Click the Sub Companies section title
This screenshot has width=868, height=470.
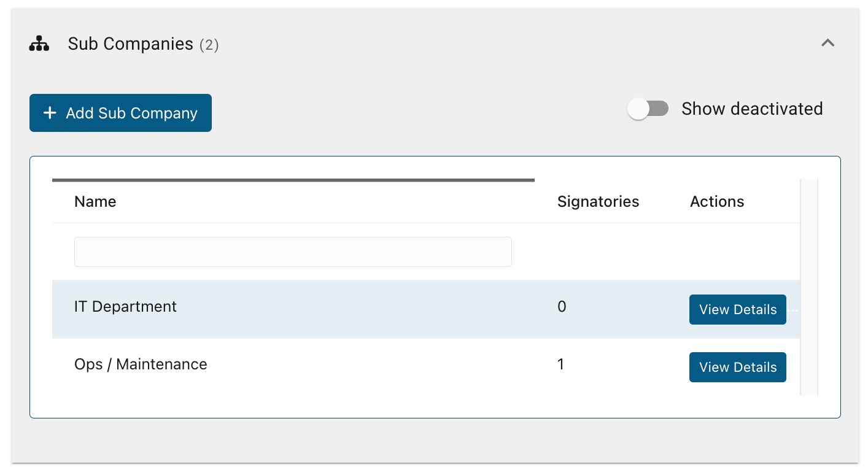pos(130,44)
